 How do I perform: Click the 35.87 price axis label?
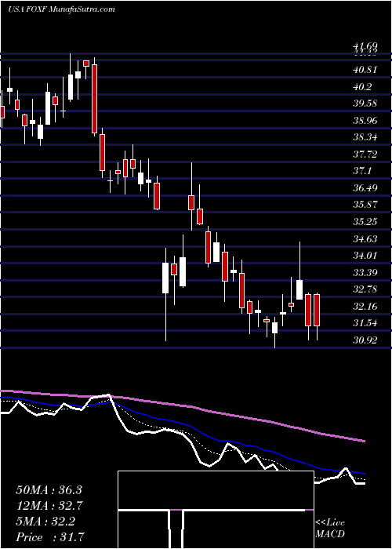pyautogui.click(x=365, y=205)
